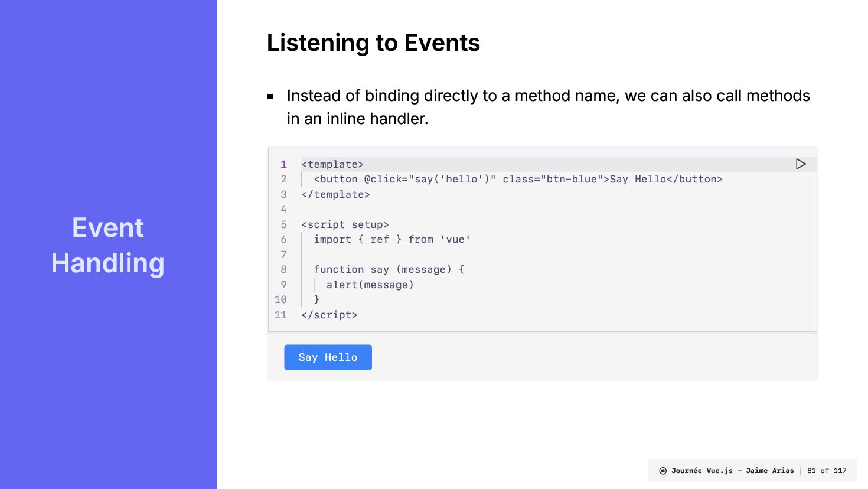
Task: Run the code with the play icon
Action: [x=801, y=164]
